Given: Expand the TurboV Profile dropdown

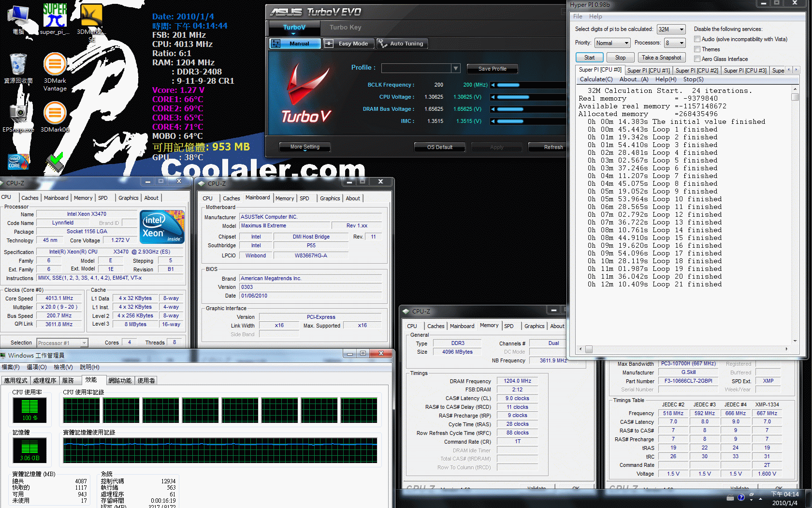Looking at the screenshot, I should 420,68.
